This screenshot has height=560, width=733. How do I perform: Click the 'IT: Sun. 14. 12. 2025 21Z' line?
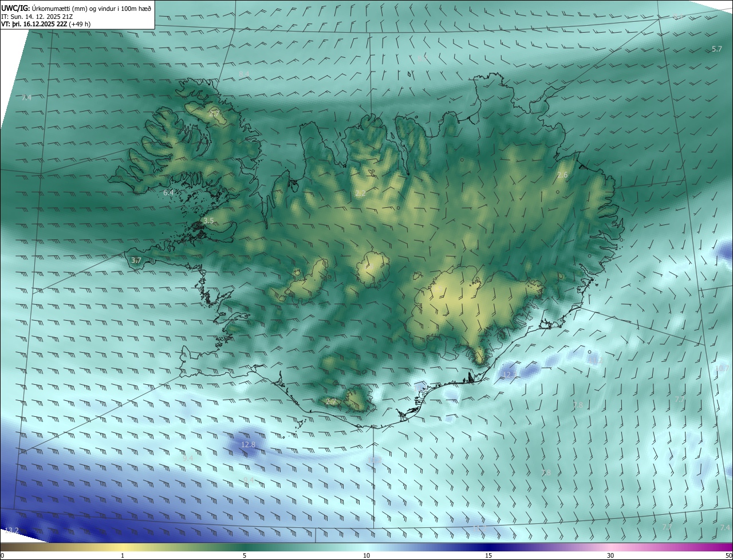(x=38, y=17)
